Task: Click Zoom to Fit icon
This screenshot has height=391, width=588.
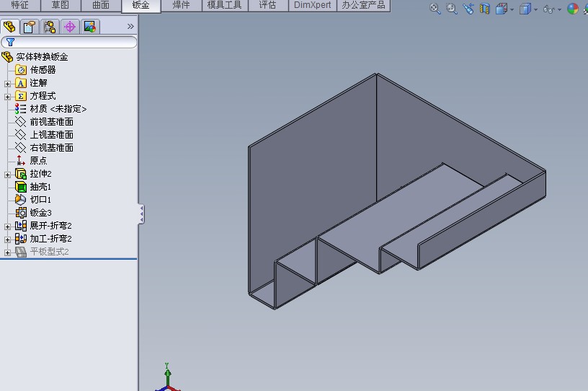Action: (435, 9)
